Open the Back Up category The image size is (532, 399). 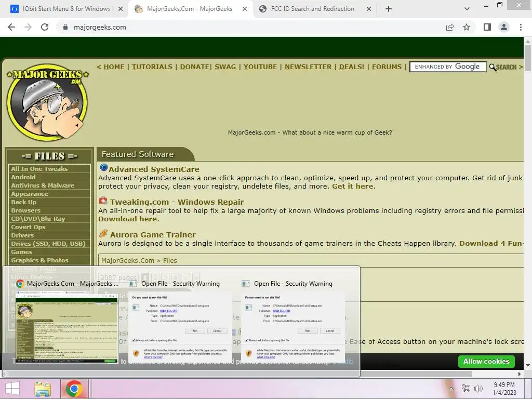[x=49, y=202]
